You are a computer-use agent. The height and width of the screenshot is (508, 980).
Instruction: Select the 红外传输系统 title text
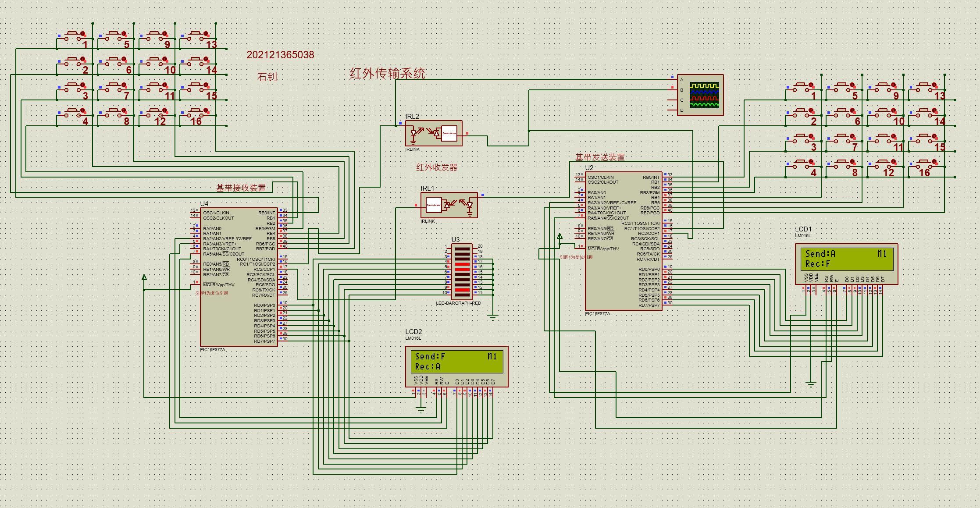click(387, 73)
